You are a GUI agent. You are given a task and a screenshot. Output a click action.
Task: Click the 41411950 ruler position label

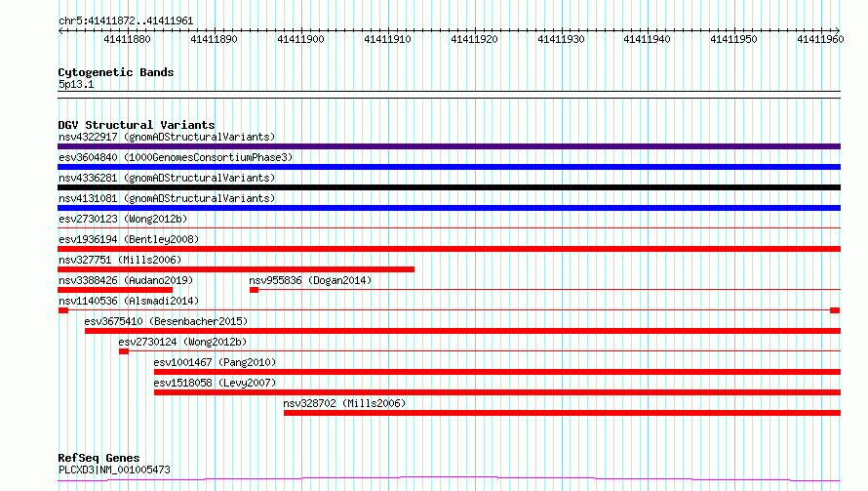pos(733,39)
